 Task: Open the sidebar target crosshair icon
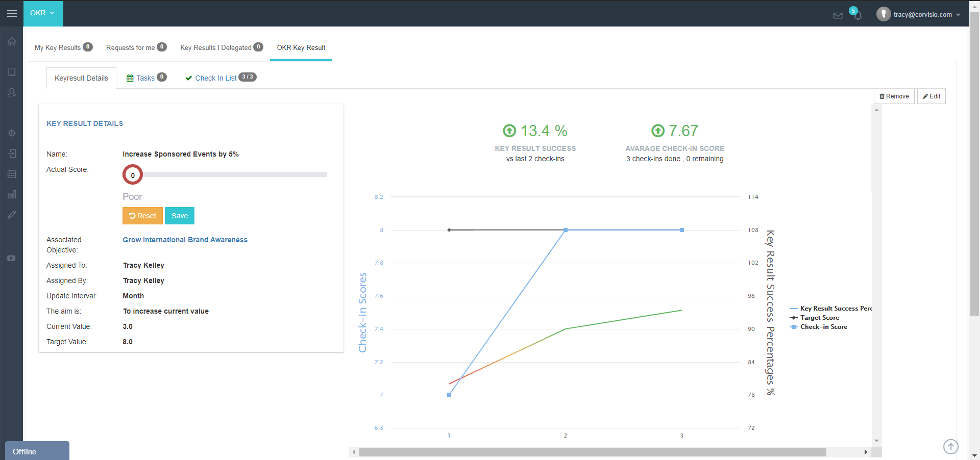coord(12,133)
